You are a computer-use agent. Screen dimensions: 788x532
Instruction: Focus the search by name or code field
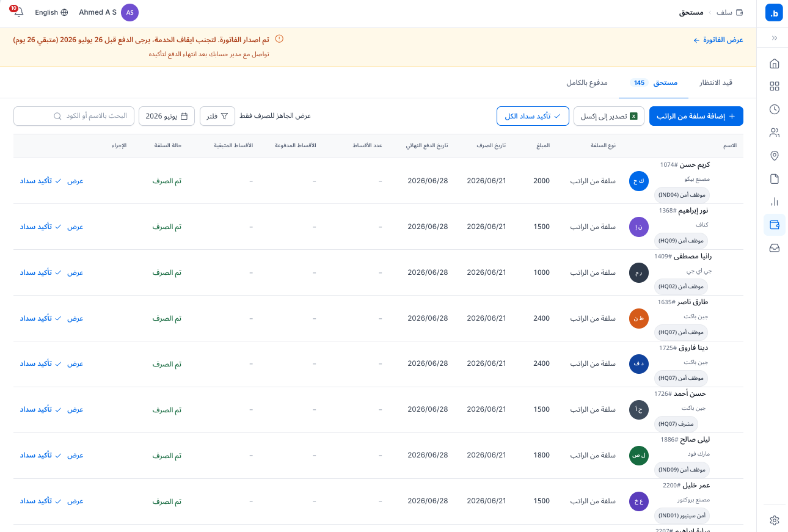coord(74,116)
